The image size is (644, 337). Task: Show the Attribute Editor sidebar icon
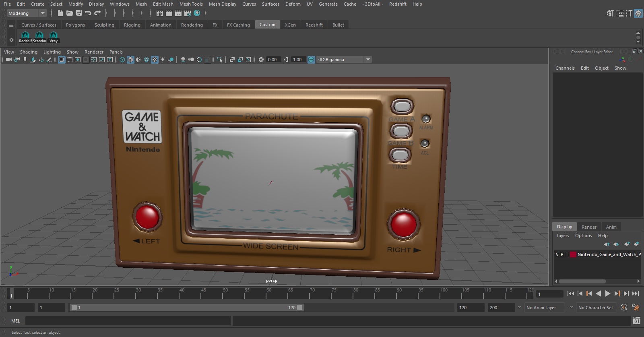[620, 13]
